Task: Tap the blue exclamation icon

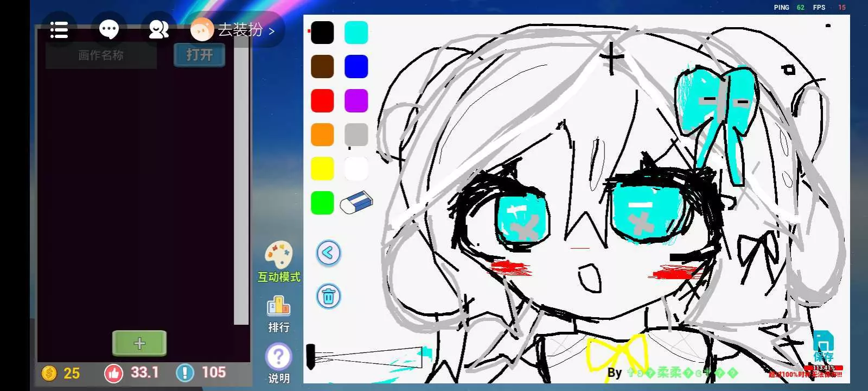Action: 185,373
